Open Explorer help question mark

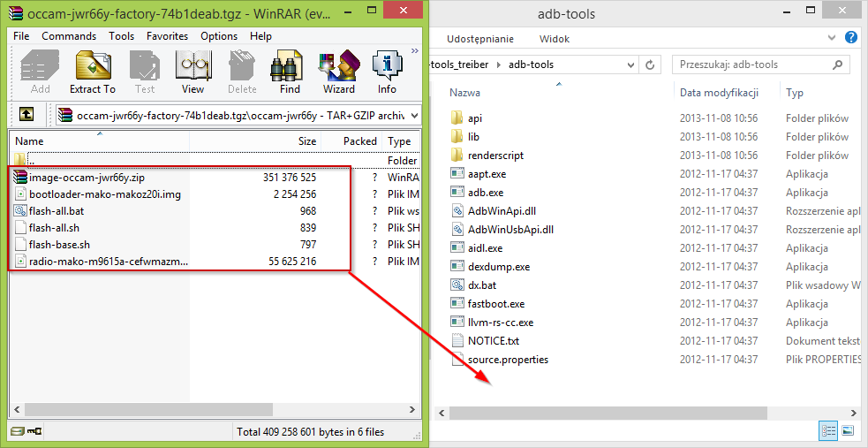point(851,38)
